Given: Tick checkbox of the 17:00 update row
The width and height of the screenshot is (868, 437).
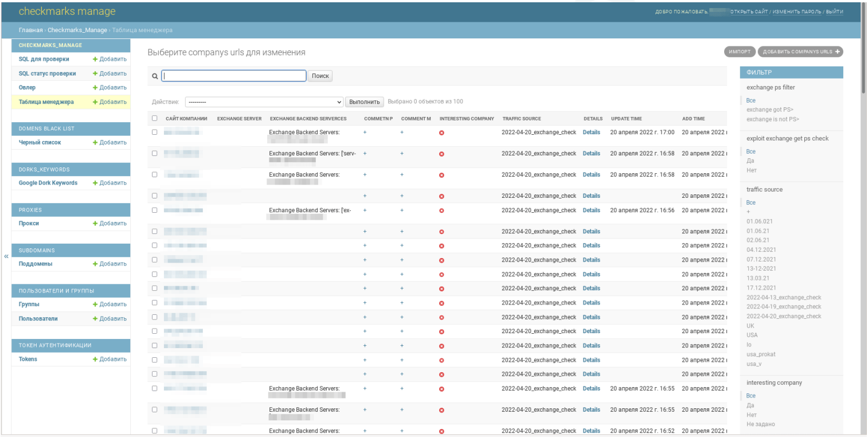Looking at the screenshot, I should tap(154, 132).
